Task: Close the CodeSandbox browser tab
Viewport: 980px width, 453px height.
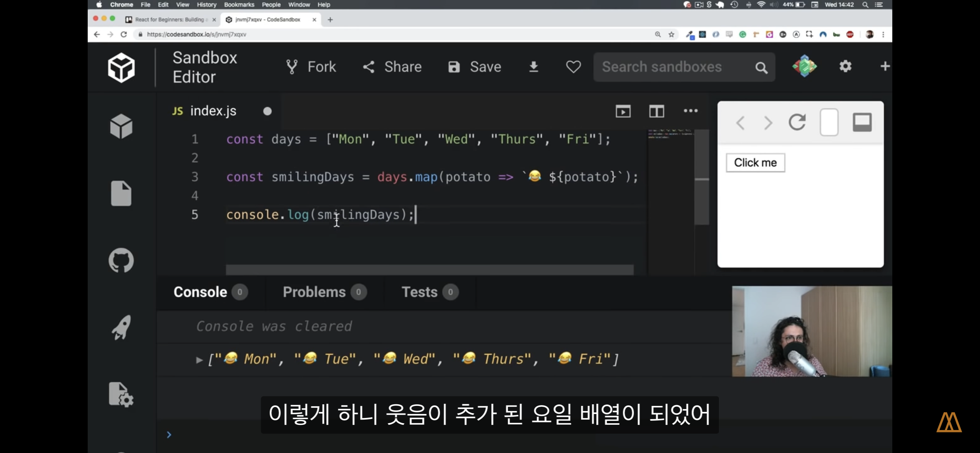Action: coord(314,19)
